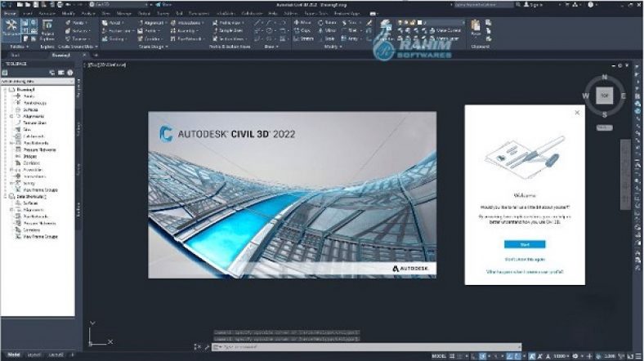Click the Pipe Network tool
Image resolution: width=644 pixels, height=361 pixels.
187,39
